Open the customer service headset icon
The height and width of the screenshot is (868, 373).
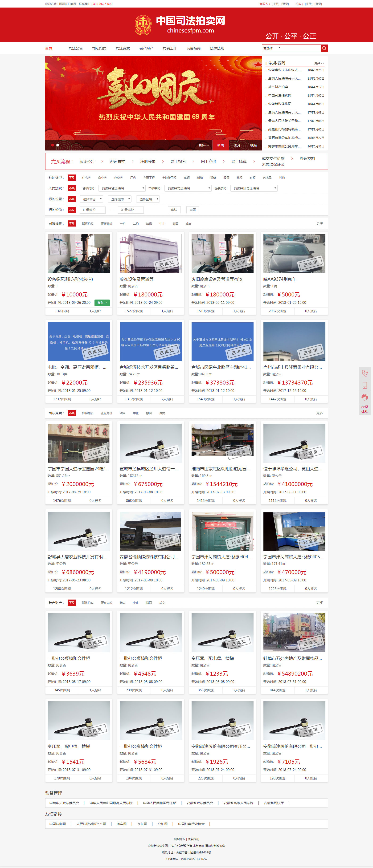point(365,397)
